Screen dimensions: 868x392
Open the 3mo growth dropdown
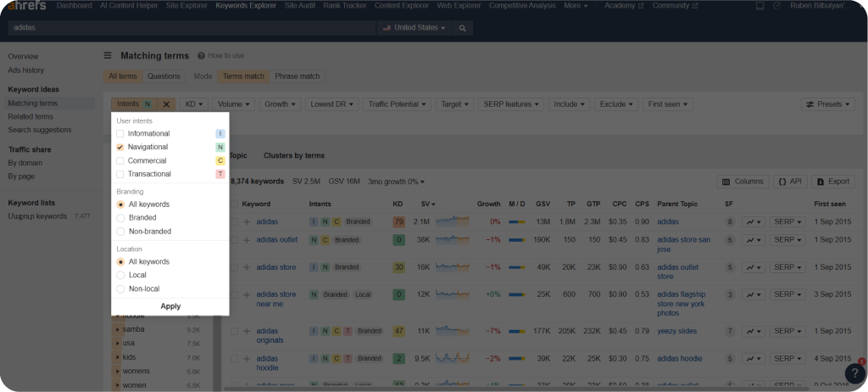tap(397, 182)
